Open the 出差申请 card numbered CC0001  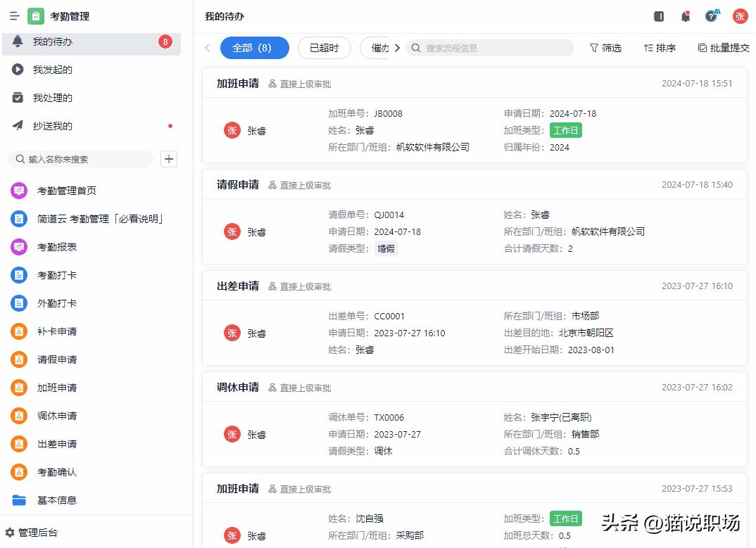[x=474, y=318]
